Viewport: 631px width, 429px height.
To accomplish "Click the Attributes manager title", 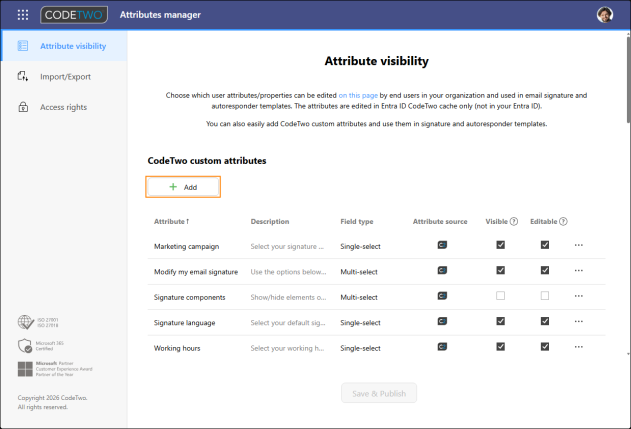I will [160, 15].
